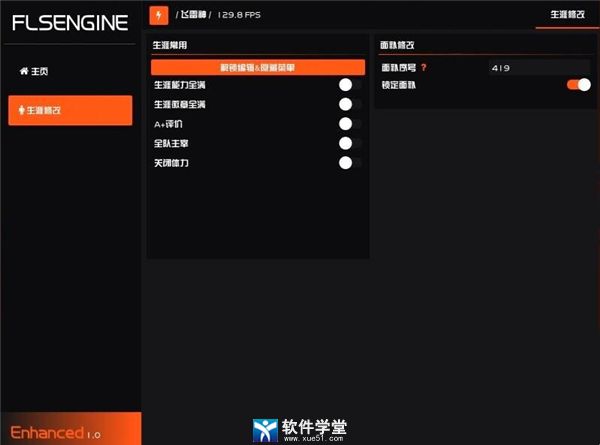The width and height of the screenshot is (600, 445).
Task: Click the orange lightning bolt icon
Action: [159, 15]
